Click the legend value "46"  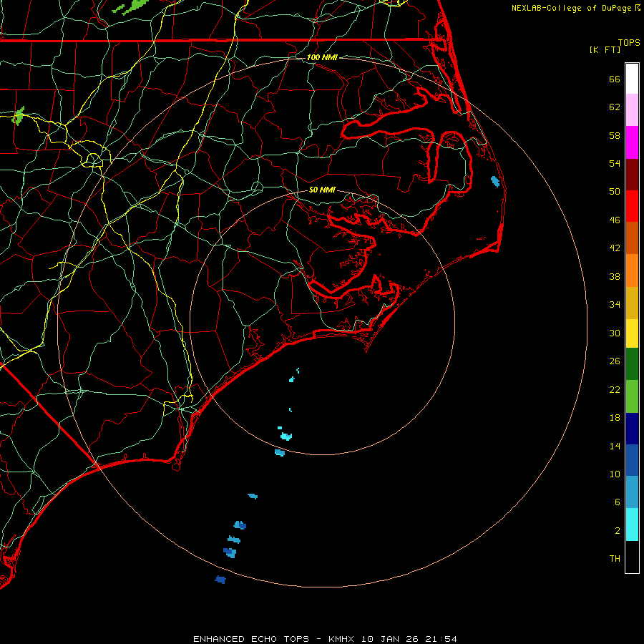[615, 220]
